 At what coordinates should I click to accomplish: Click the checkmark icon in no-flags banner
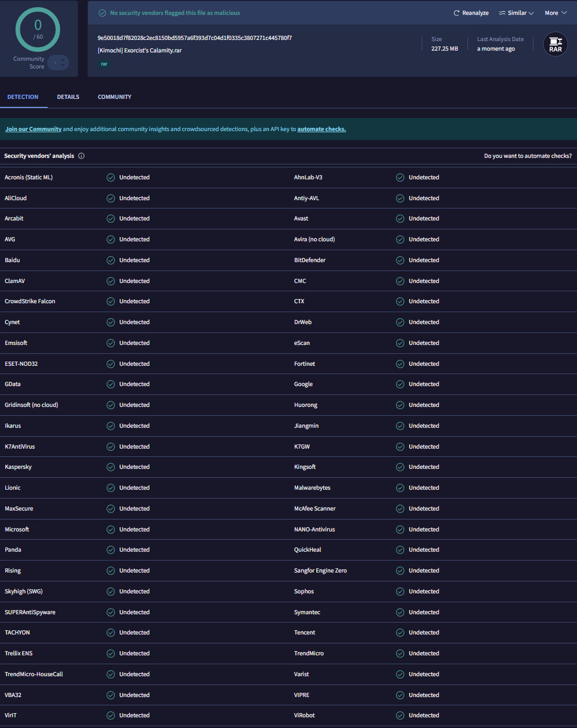coord(102,13)
